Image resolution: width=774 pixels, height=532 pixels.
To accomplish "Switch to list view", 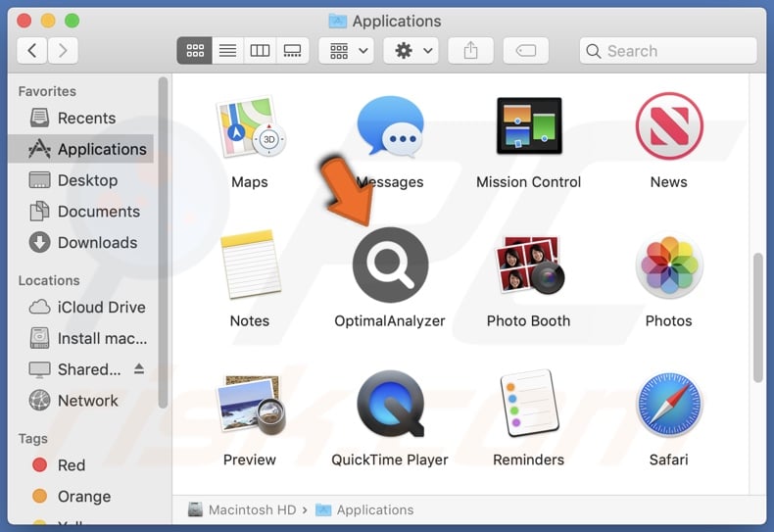I will (x=227, y=50).
